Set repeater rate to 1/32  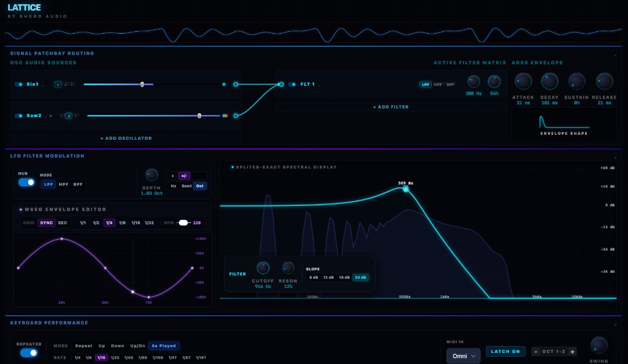pos(115,358)
